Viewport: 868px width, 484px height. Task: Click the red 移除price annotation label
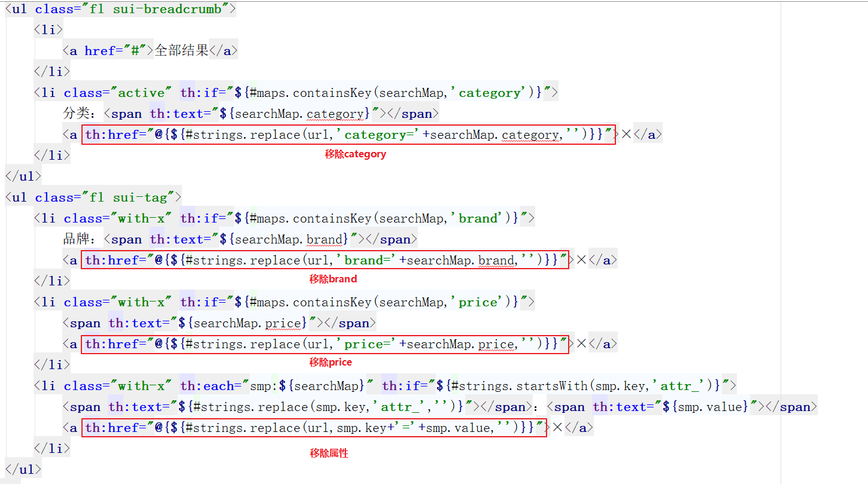click(330, 363)
